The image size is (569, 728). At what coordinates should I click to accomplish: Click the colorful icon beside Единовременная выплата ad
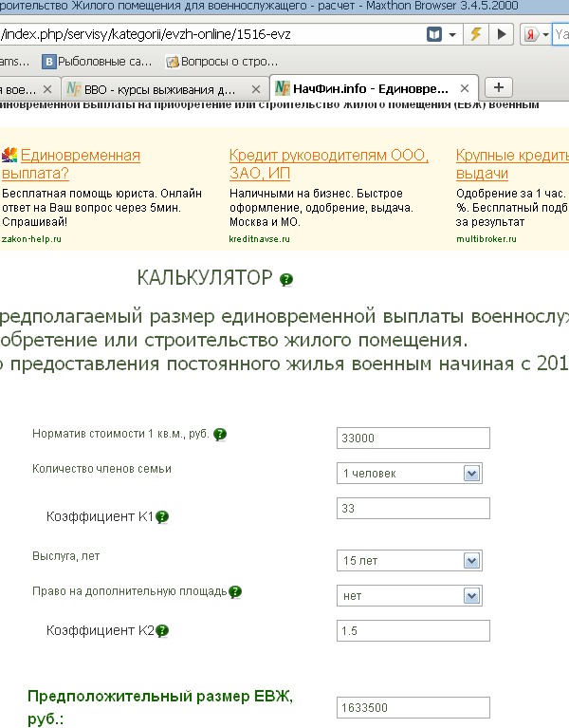9,155
